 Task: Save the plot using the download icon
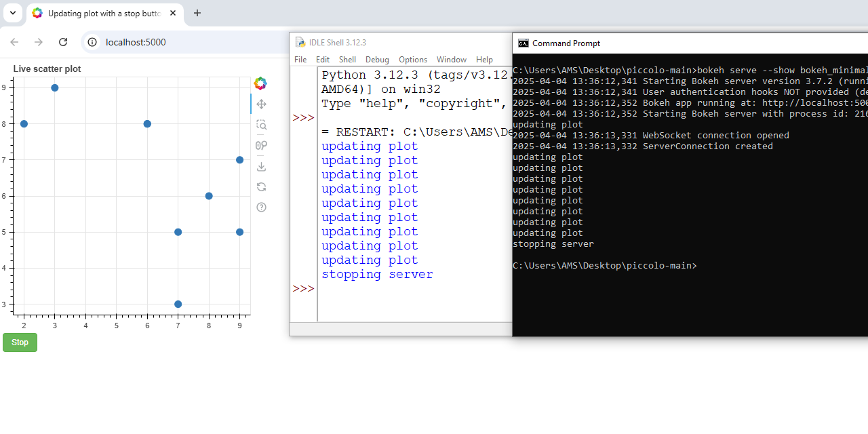pyautogui.click(x=260, y=165)
